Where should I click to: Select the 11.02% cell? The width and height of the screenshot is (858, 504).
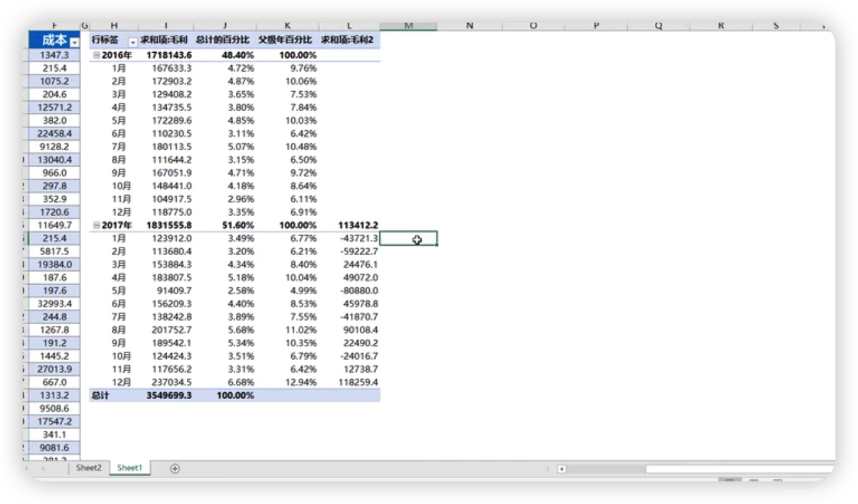[287, 330]
